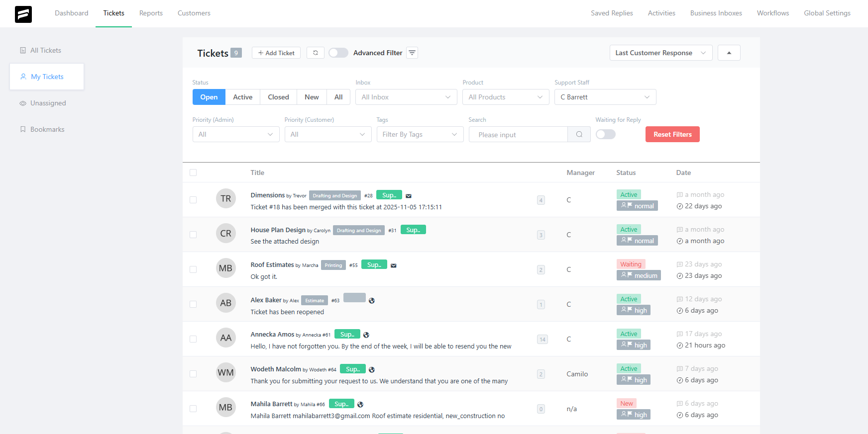Open the Reports menu item

click(151, 13)
